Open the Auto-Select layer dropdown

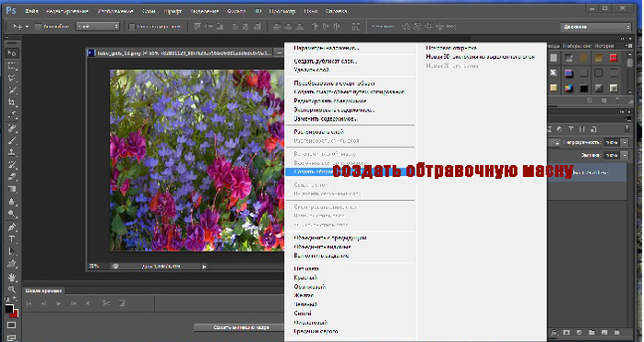pos(98,27)
